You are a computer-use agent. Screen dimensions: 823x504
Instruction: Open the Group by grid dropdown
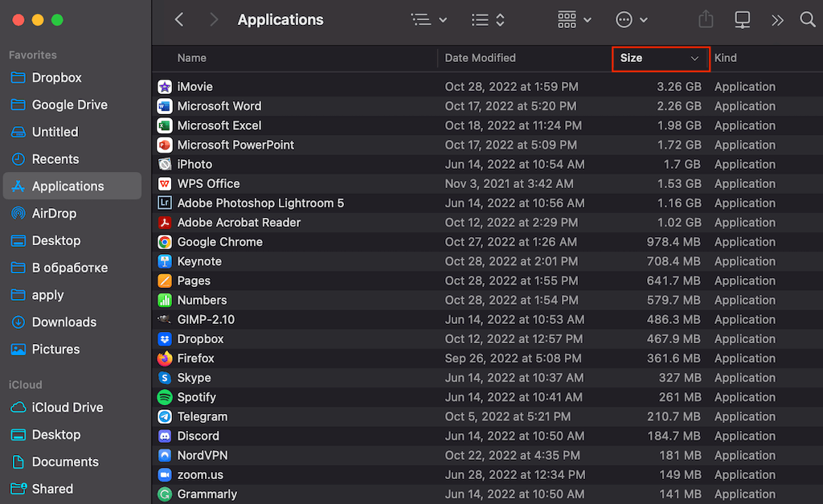(x=574, y=20)
